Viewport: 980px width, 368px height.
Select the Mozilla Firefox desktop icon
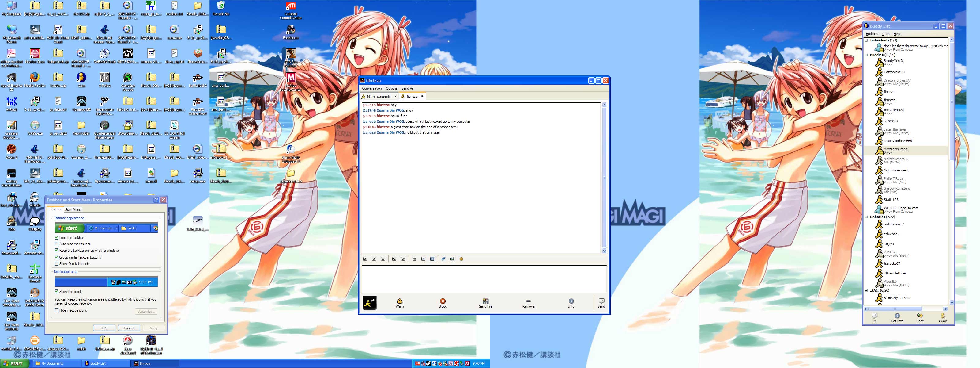tap(35, 80)
